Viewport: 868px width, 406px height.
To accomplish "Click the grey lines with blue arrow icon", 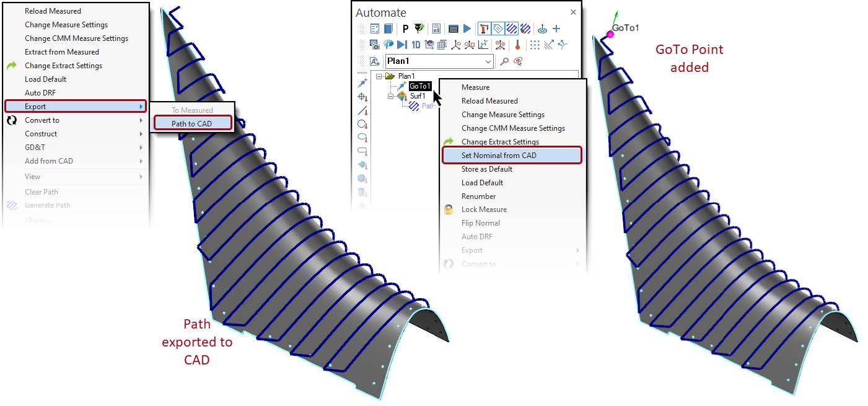I will [x=548, y=45].
